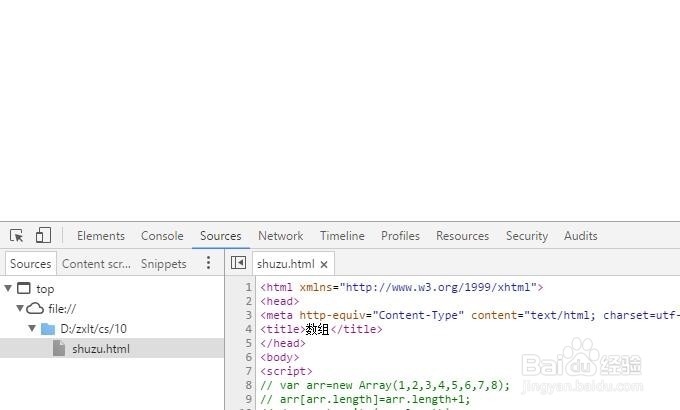The image size is (680, 410).
Task: Click the meta http-equiv line
Action: (470, 315)
